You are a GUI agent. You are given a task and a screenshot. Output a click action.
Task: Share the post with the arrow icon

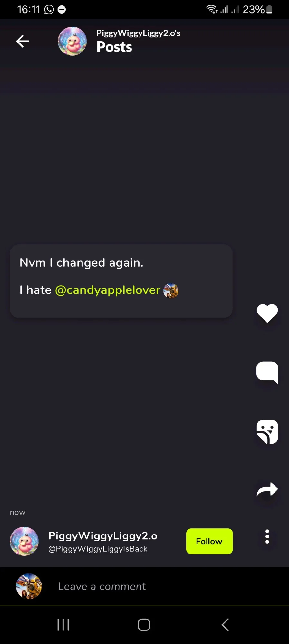tap(267, 489)
